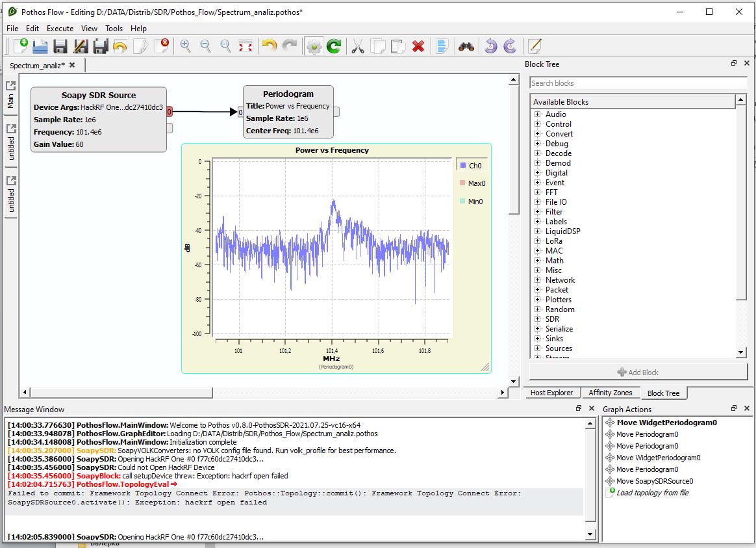756x548 pixels.
Task: Switch to the Affinity Zones tab
Action: pyautogui.click(x=610, y=393)
